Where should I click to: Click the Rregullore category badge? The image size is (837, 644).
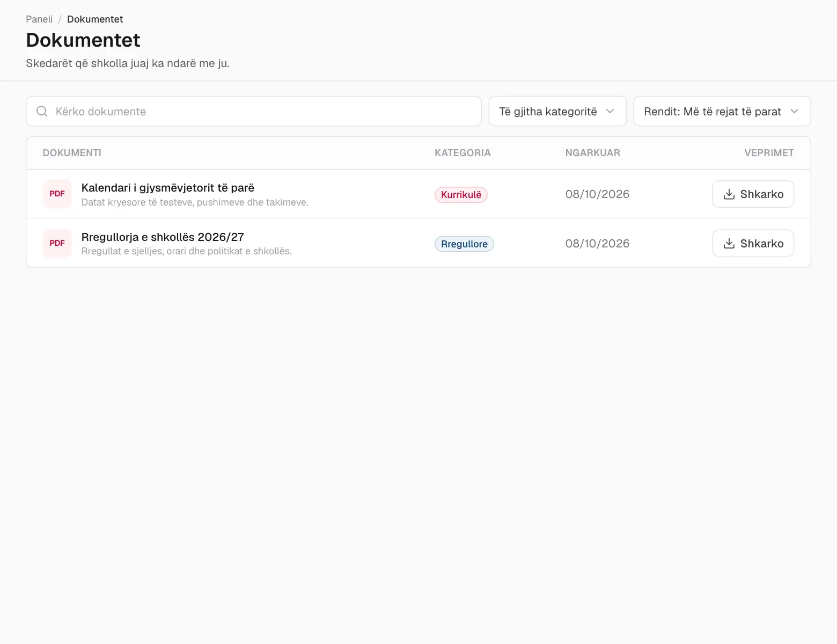point(464,244)
